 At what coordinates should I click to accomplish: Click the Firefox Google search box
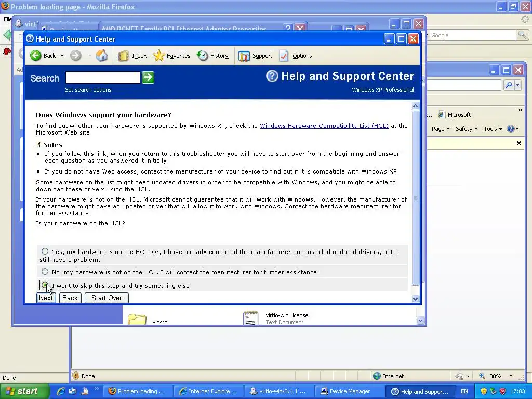click(473, 35)
